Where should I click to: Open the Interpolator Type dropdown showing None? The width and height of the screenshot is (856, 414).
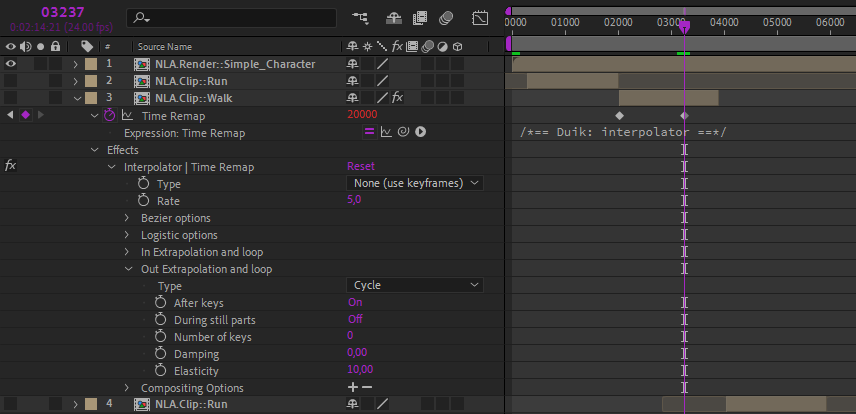tap(415, 184)
